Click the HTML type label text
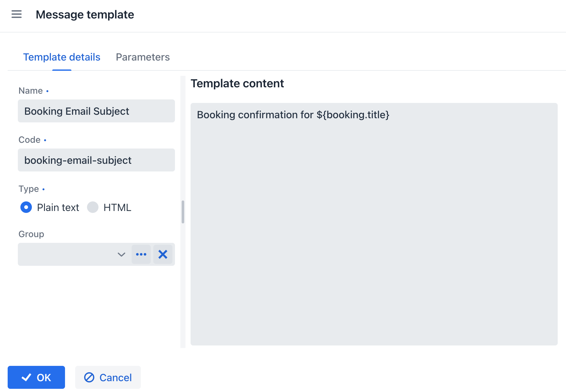 pos(117,207)
